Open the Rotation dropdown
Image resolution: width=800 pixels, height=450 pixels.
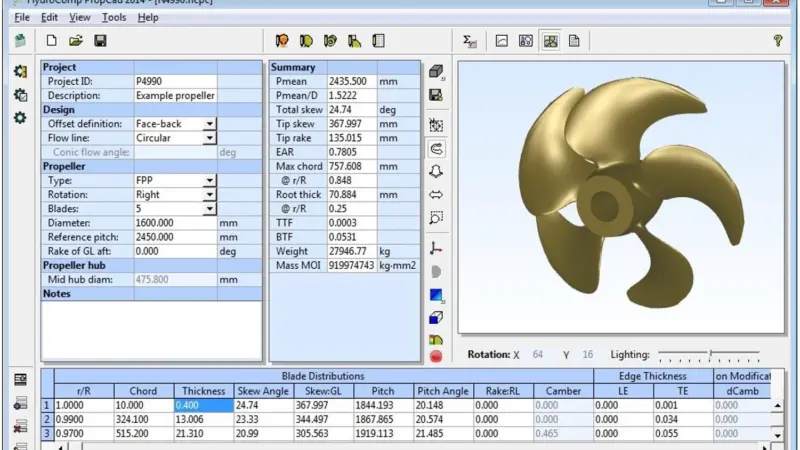[210, 195]
